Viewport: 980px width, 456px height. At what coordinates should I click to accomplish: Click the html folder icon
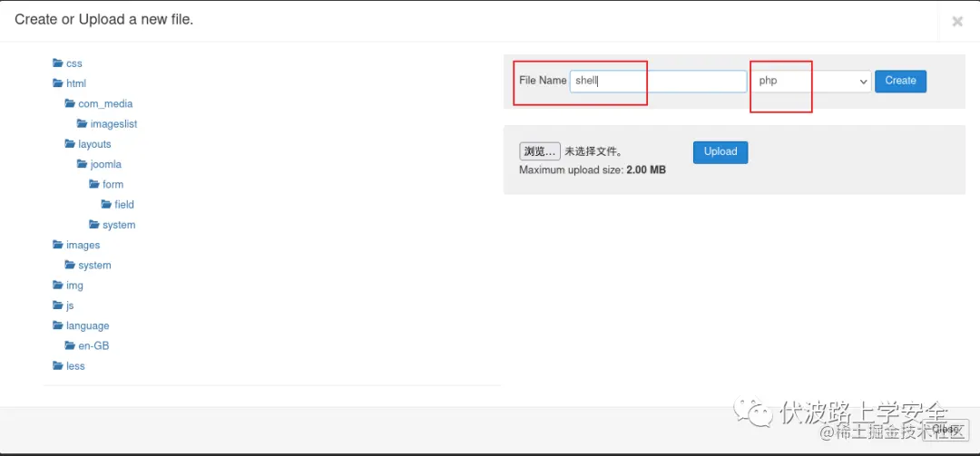pos(57,83)
